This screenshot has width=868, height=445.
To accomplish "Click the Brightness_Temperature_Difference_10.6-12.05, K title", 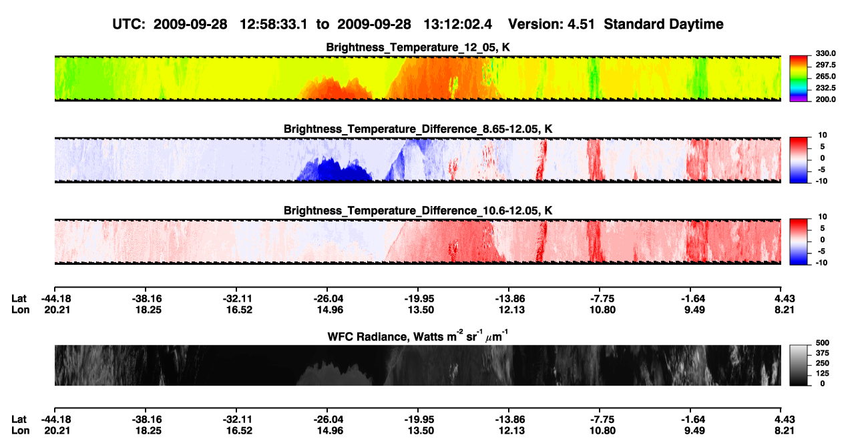I will pos(417,211).
